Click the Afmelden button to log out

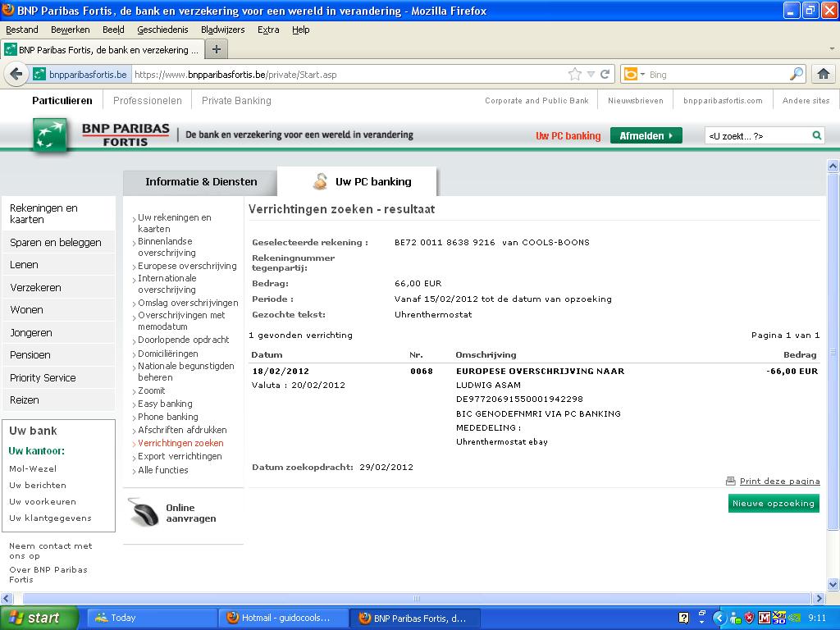click(646, 135)
